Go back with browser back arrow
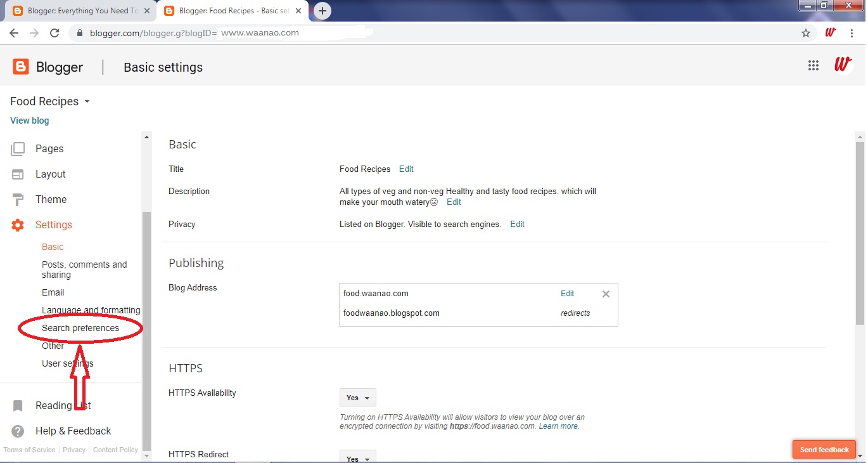The image size is (868, 463). [x=14, y=33]
